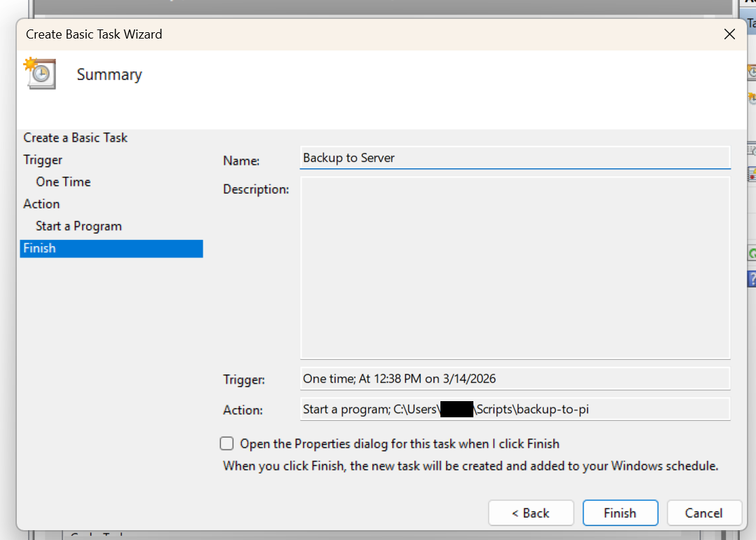Screen dimensions: 756x540
Task: Click the green Refresh icon behind the dialog
Action: [752, 254]
